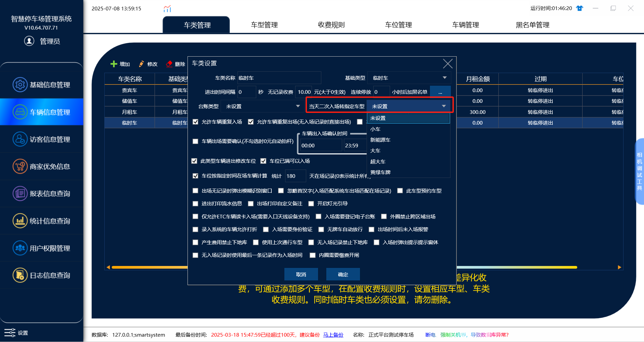Click the 进出时间间隔 input field
Screen dimensions: 644x342
click(x=247, y=92)
